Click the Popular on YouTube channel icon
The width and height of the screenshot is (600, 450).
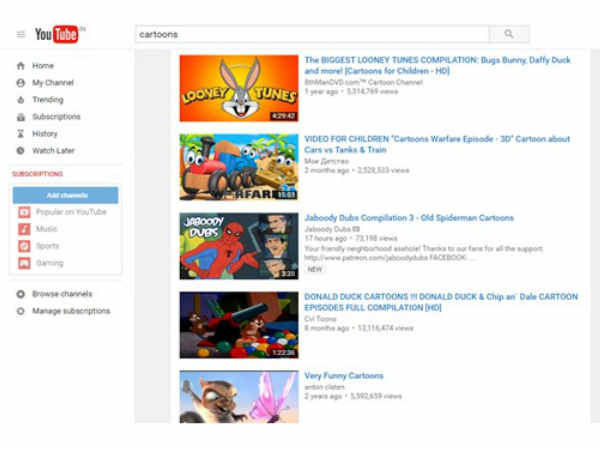pyautogui.click(x=24, y=212)
